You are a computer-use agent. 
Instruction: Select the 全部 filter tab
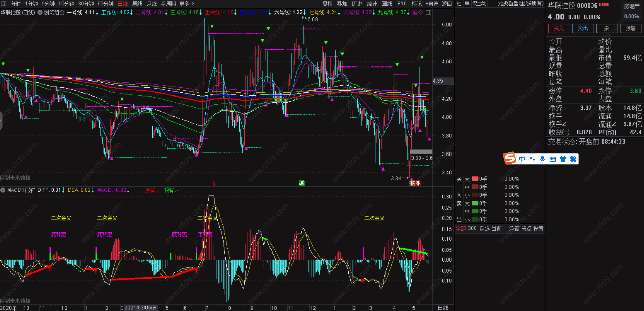pyautogui.click(x=461, y=228)
